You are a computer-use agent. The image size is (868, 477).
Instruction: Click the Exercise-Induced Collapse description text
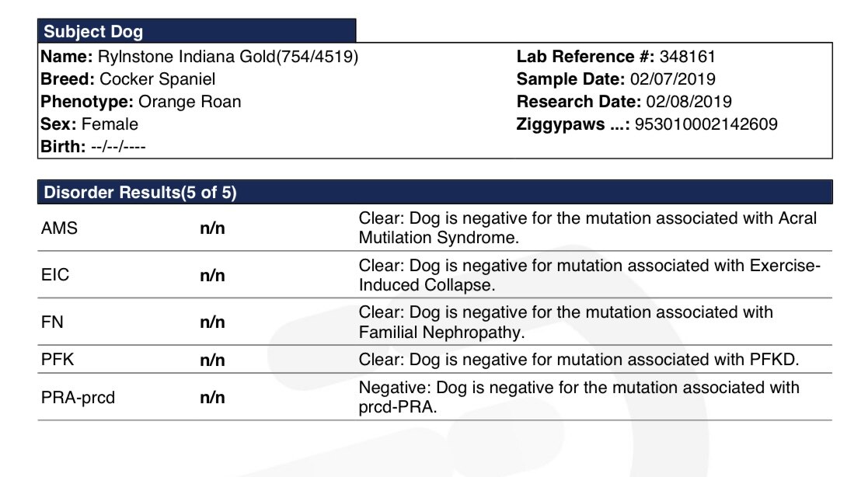tap(589, 275)
